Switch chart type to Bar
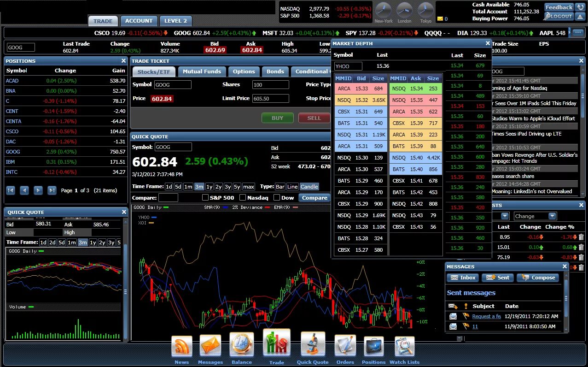 [280, 187]
